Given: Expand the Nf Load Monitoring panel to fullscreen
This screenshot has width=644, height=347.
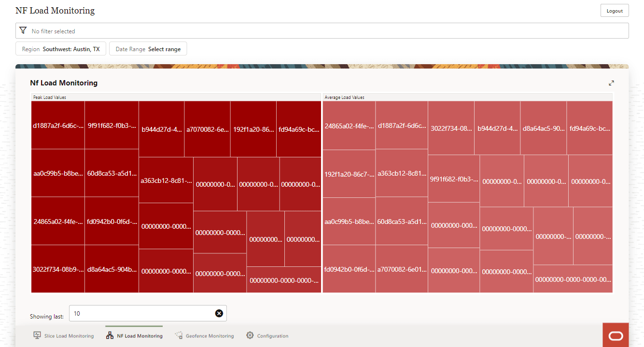Looking at the screenshot, I should tap(611, 83).
